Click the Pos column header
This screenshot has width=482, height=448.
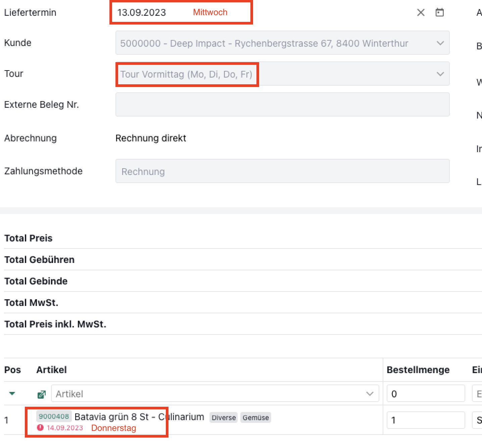(x=12, y=370)
